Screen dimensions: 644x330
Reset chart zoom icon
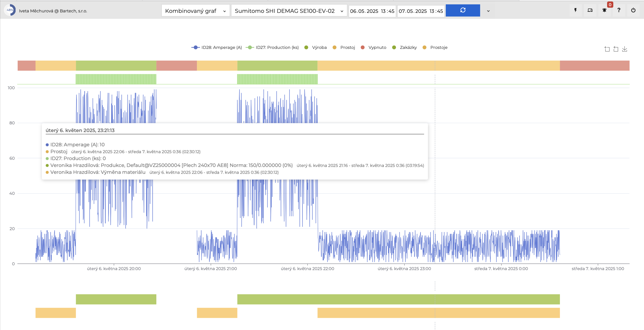tap(616, 49)
